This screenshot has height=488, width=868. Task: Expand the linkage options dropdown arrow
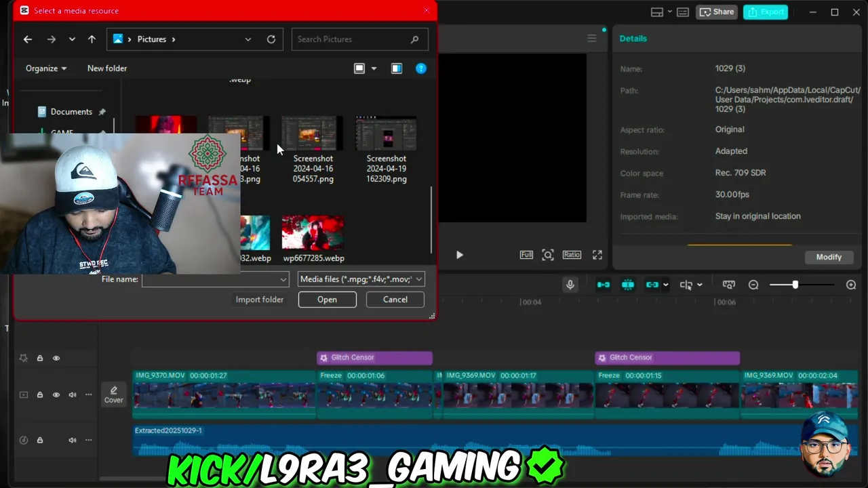pyautogui.click(x=666, y=285)
